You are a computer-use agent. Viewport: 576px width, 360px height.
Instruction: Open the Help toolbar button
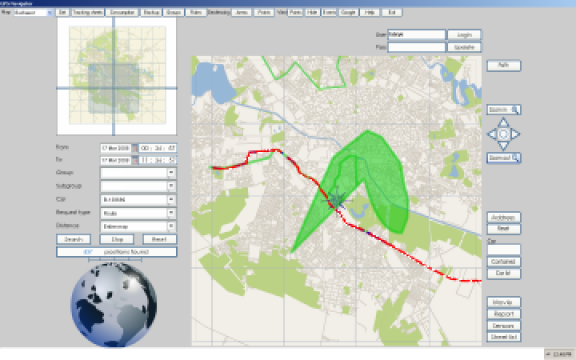pos(370,12)
